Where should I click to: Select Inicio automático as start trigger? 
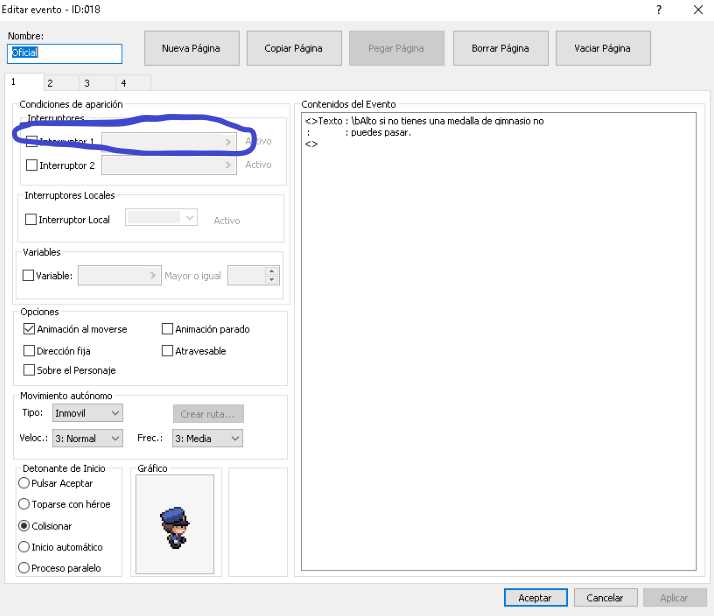(x=25, y=547)
